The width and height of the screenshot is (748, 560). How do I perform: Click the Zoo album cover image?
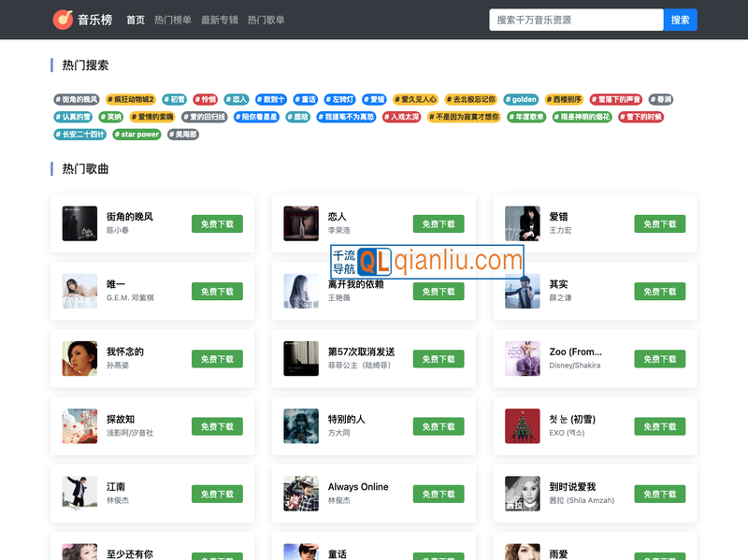click(x=523, y=359)
